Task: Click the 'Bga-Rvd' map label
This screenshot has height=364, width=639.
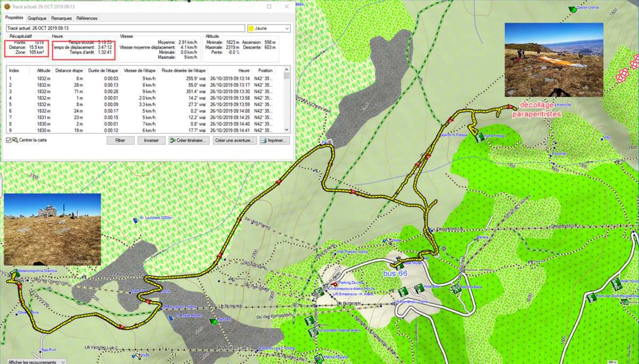Action: (x=48, y=350)
